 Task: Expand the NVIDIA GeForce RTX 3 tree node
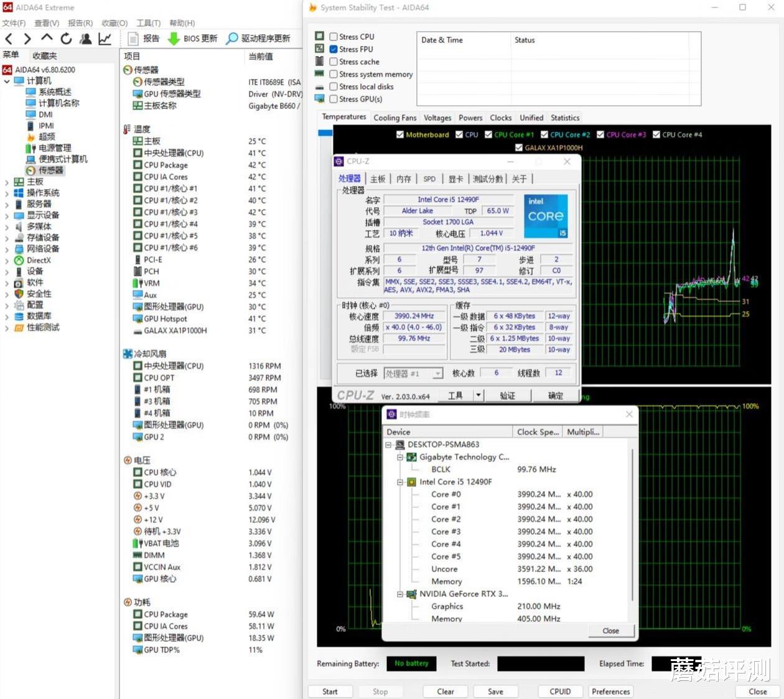click(400, 594)
